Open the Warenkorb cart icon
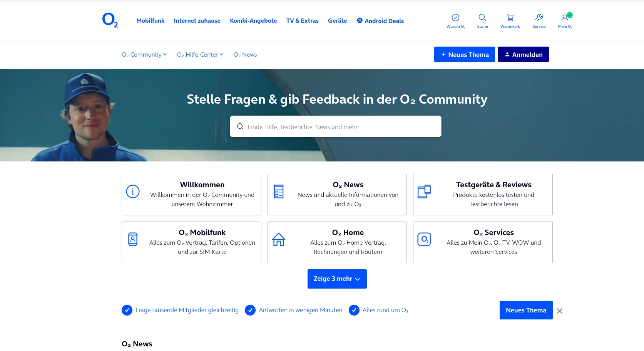Image resolution: width=644 pixels, height=351 pixels. point(510,17)
